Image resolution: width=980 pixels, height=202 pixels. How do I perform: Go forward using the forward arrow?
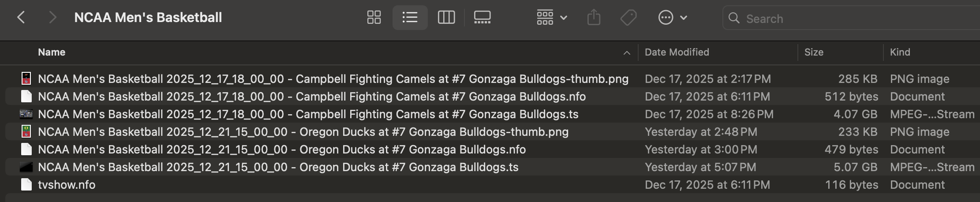coord(52,18)
